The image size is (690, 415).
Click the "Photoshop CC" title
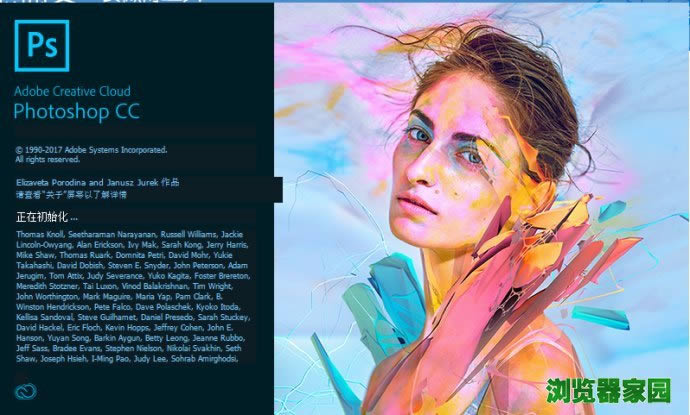point(77,112)
